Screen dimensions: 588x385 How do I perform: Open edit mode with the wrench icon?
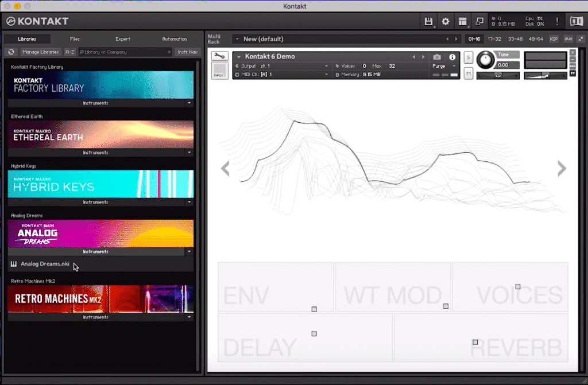pyautogui.click(x=219, y=56)
